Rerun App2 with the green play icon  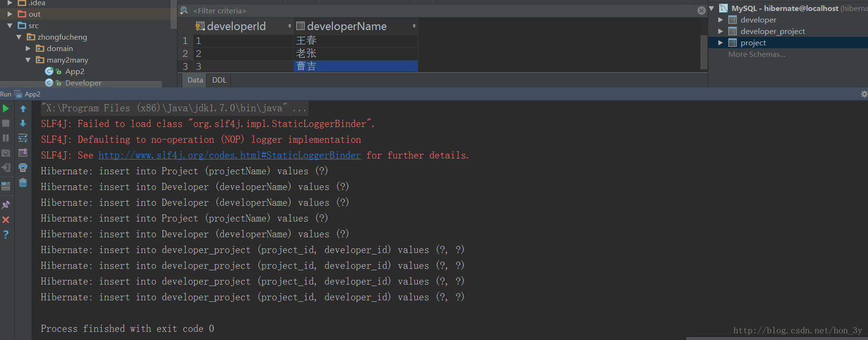[x=6, y=109]
